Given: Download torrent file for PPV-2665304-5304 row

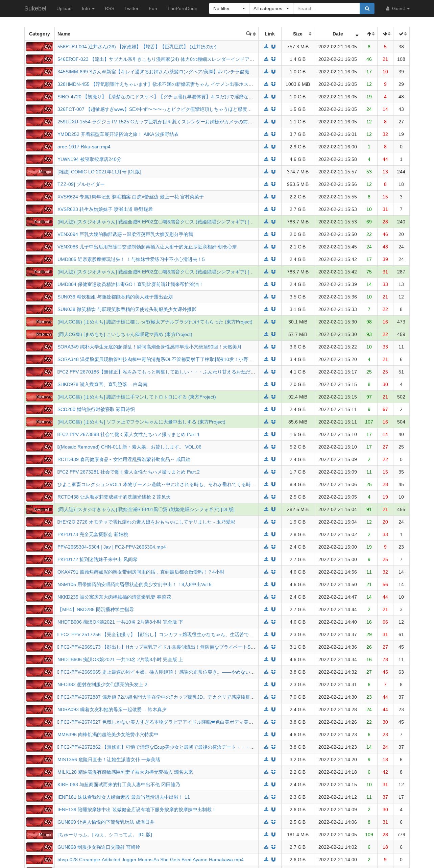Looking at the screenshot, I should [266, 547].
